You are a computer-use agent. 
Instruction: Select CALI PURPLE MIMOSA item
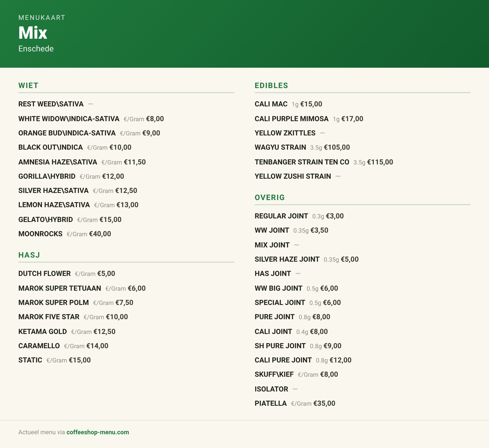[x=292, y=119]
